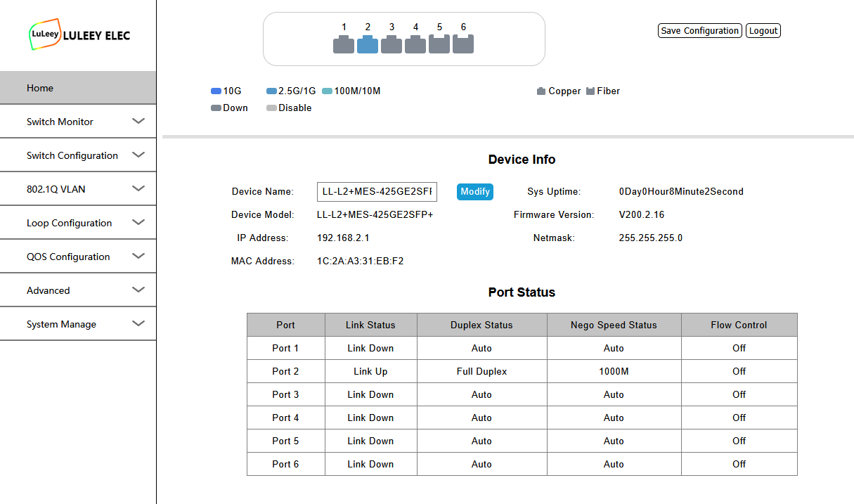
Task: Click Duplex Status column header
Action: click(x=482, y=325)
